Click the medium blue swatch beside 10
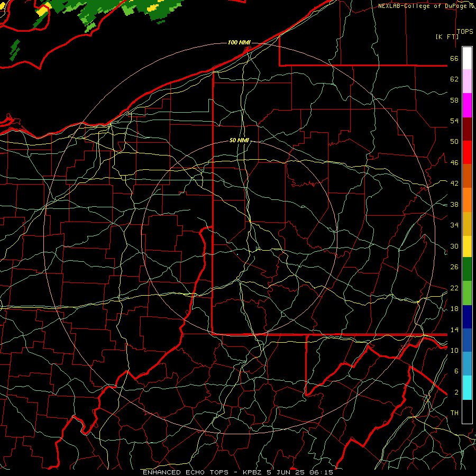This screenshot has width=476, height=476. (x=467, y=340)
